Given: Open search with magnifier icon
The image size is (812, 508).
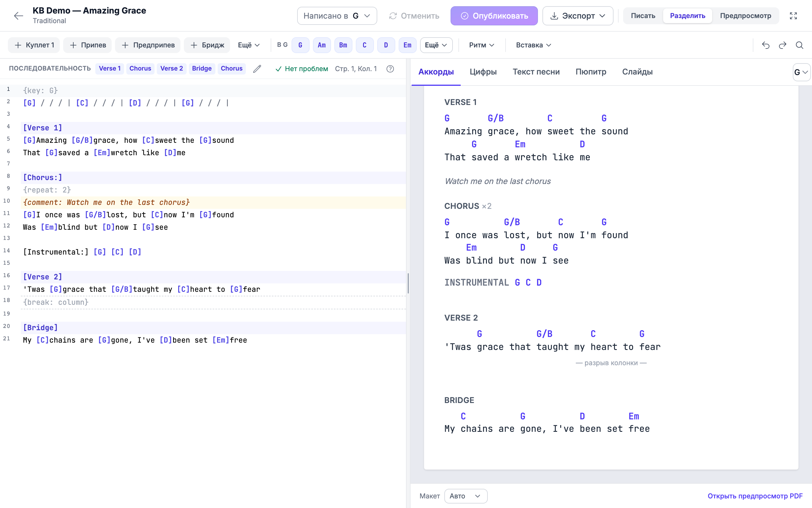Looking at the screenshot, I should coord(800,45).
